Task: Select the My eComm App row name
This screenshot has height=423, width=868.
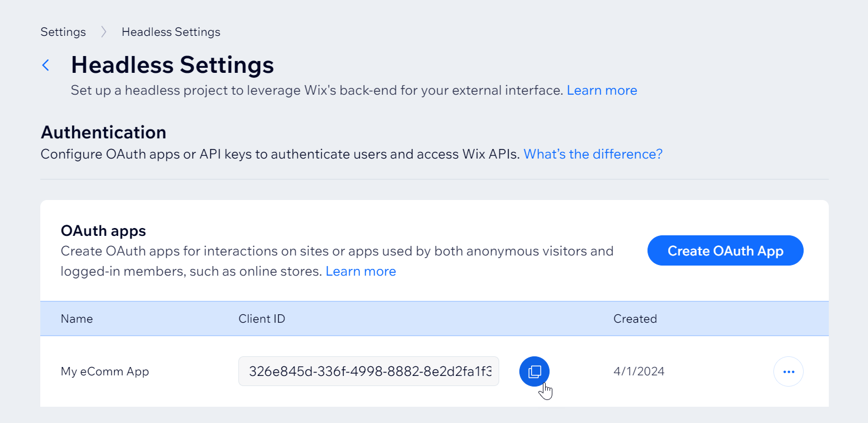Action: click(105, 371)
